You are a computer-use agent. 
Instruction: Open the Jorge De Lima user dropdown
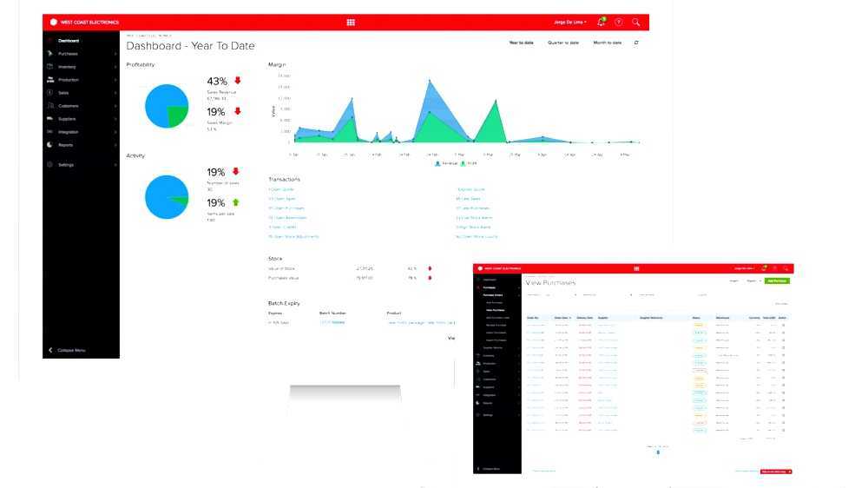pyautogui.click(x=570, y=23)
